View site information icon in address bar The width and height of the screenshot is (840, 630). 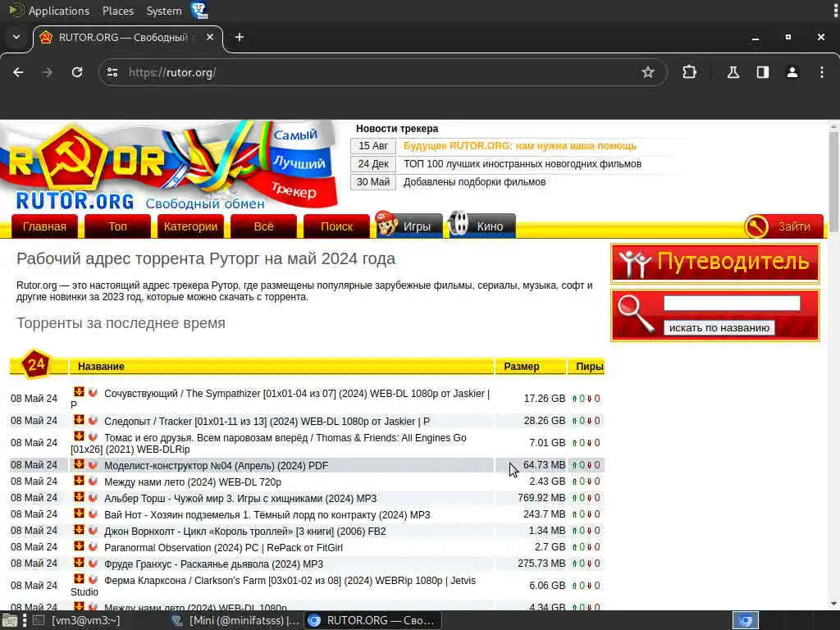click(x=112, y=72)
